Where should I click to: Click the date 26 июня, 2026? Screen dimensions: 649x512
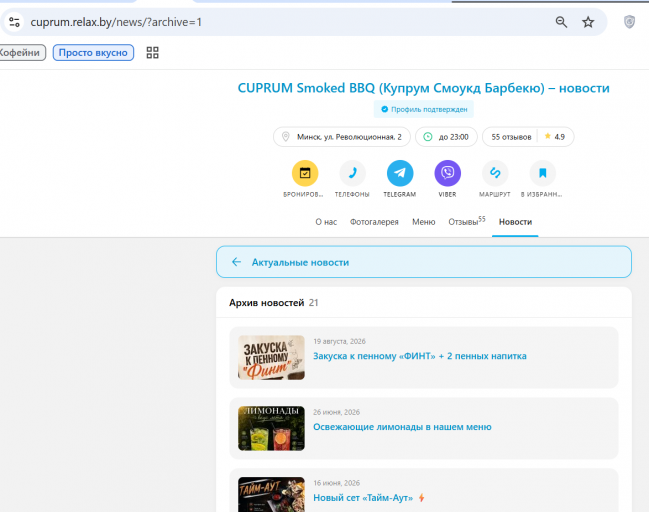point(337,412)
